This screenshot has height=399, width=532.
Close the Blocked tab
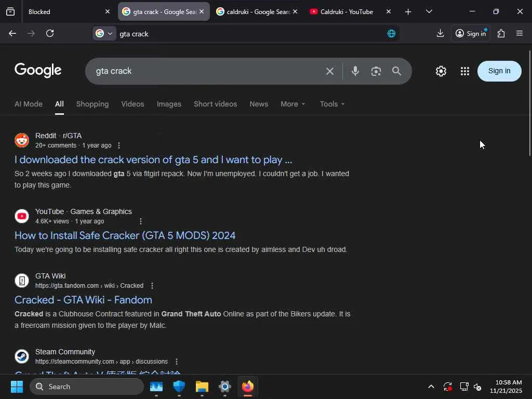pos(108,11)
